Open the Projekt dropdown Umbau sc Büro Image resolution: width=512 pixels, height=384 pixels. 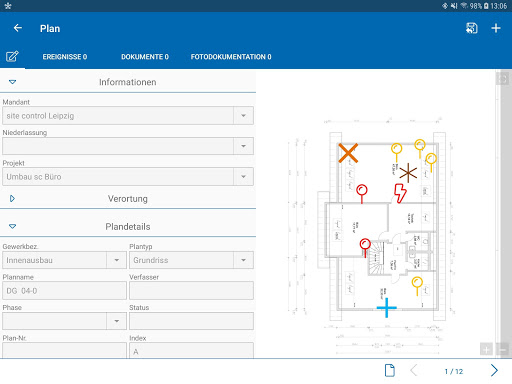click(x=128, y=177)
